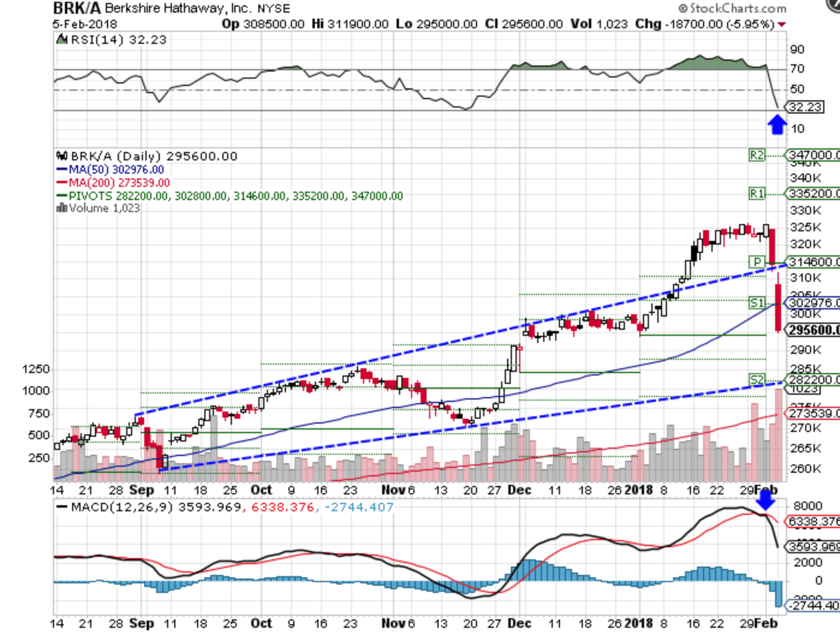Click the blue -2744.407 MACD legend value
The width and height of the screenshot is (840, 632).
coord(359,507)
